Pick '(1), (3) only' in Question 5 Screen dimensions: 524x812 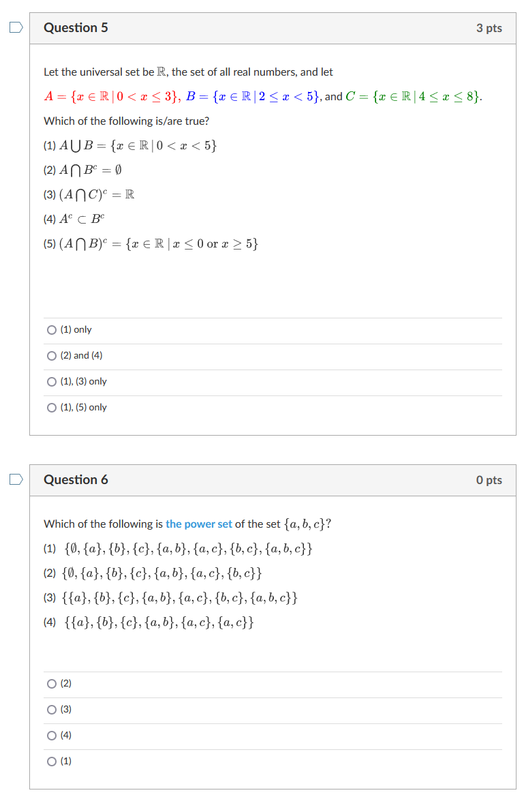coord(52,381)
